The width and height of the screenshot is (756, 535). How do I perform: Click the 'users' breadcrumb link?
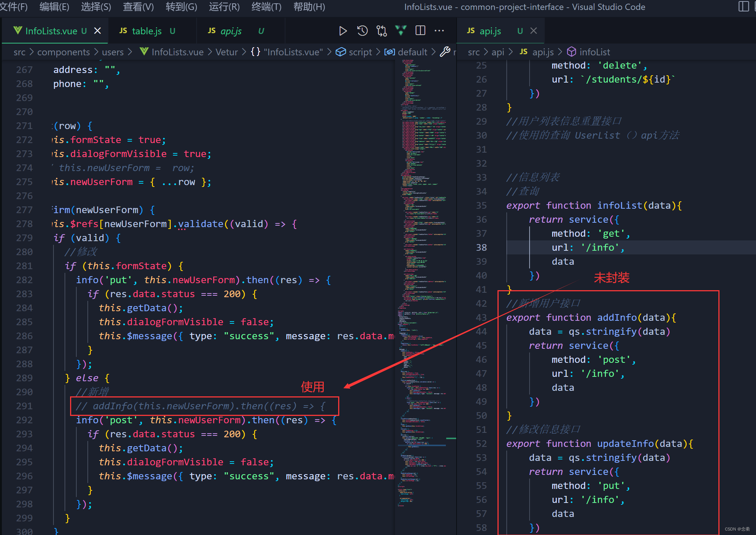coord(112,52)
